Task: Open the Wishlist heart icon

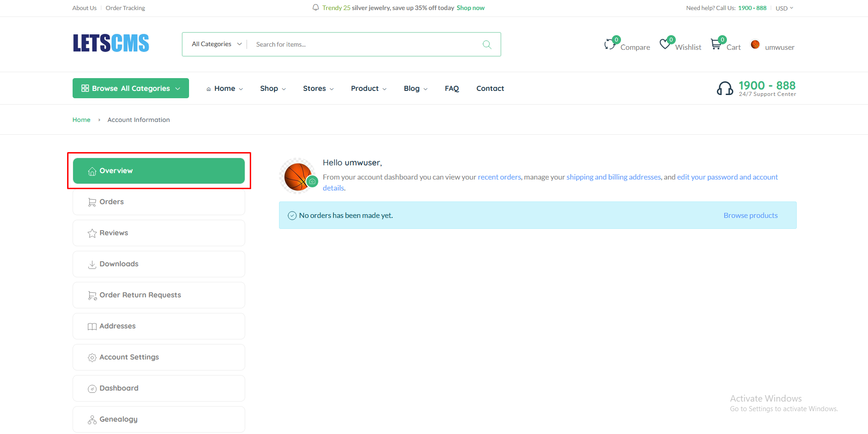Action: tap(666, 43)
